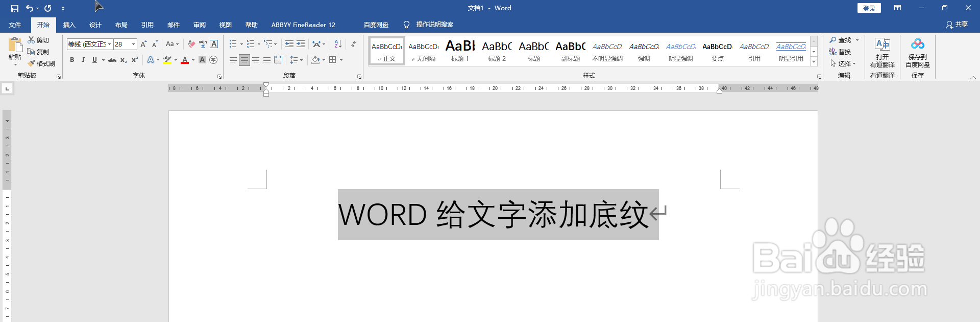Apply 明显引用 intense quote style
This screenshot has width=980, height=322.
(x=791, y=51)
